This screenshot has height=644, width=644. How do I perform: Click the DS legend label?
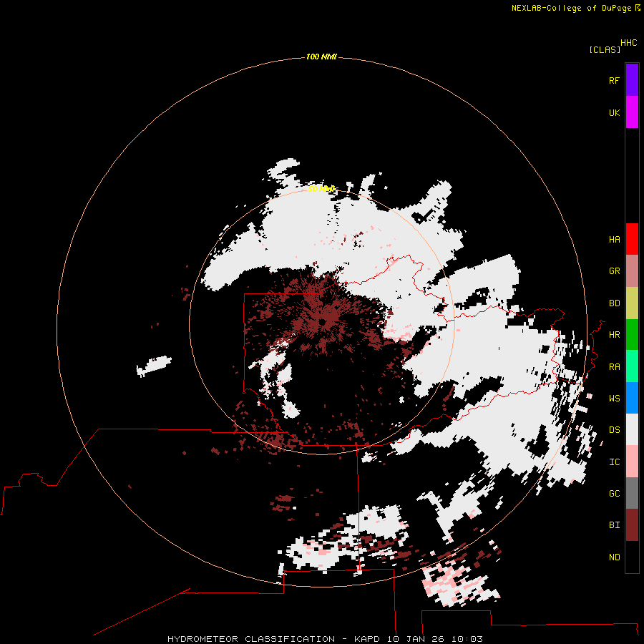pos(614,430)
